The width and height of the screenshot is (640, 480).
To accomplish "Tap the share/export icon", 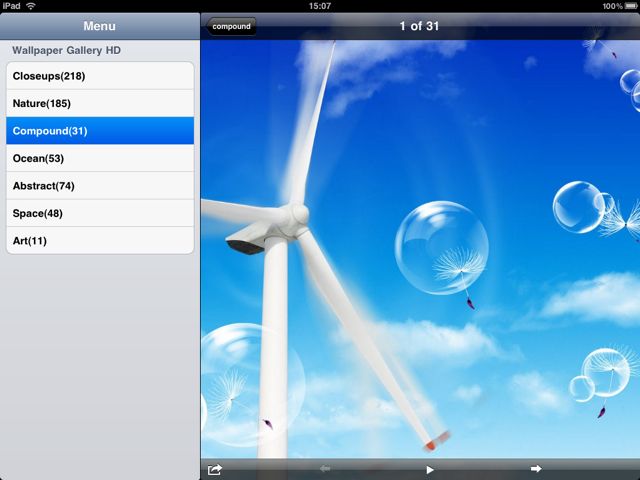I will (x=215, y=469).
